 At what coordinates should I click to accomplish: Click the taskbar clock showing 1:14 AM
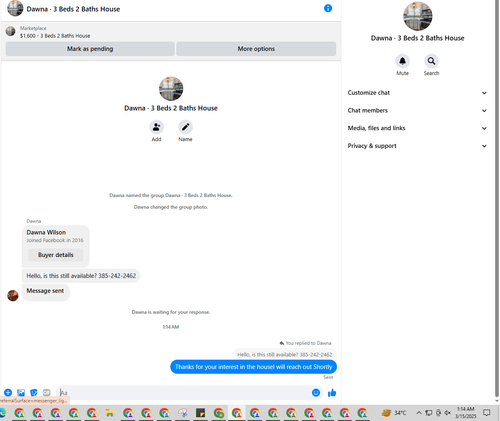coord(465,413)
